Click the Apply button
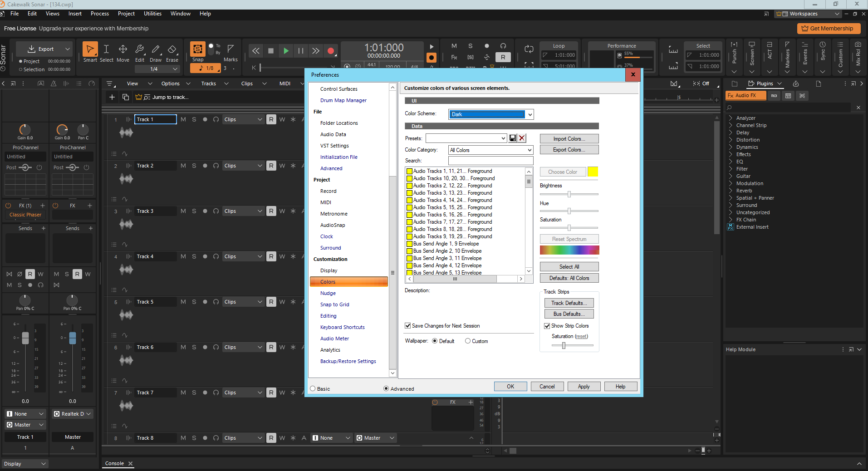The image size is (868, 471). tap(584, 387)
